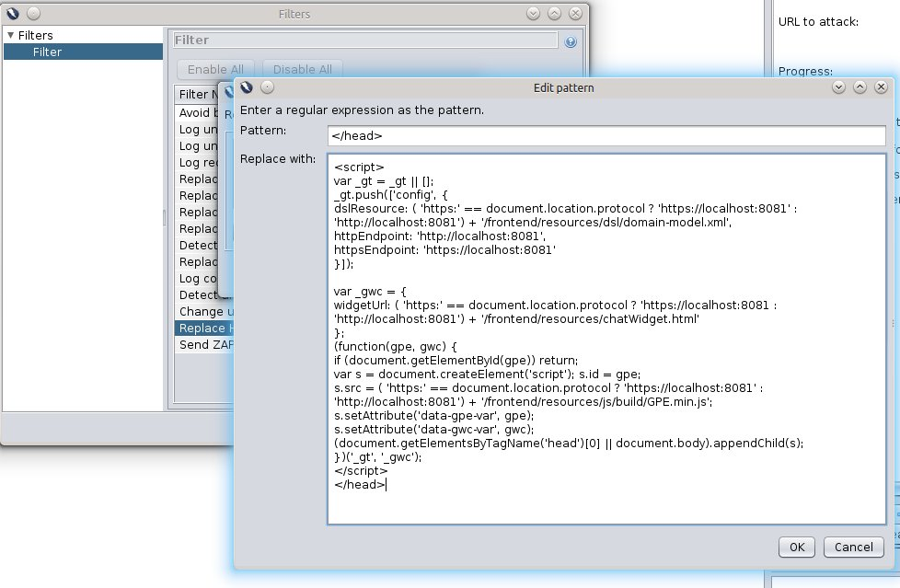Maximize Edit pattern with up-arrow button

tap(860, 87)
